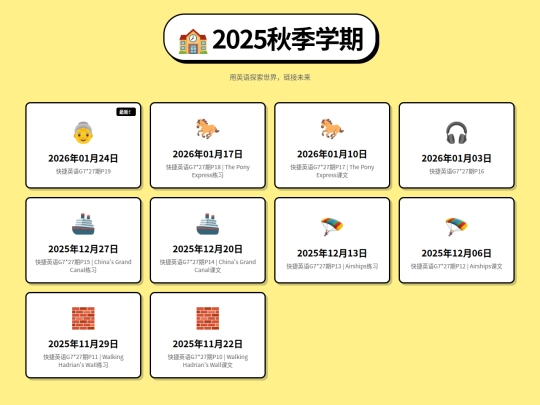Open the 2026年01月10日 lesson title

pos(332,154)
